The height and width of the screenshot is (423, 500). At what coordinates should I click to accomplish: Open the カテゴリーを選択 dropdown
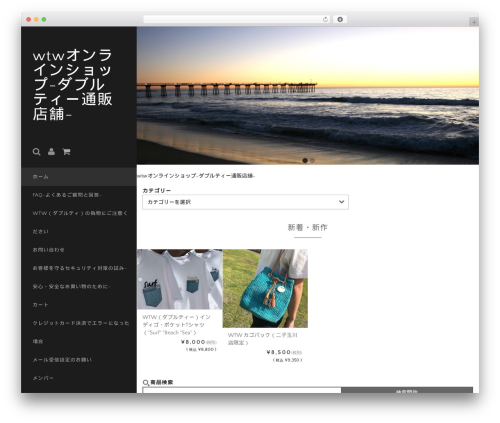coord(245,202)
